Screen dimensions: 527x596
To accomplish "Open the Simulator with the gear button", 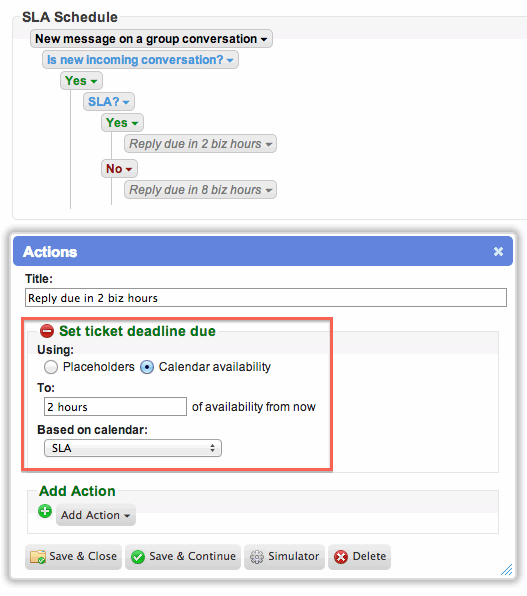I will (x=284, y=556).
